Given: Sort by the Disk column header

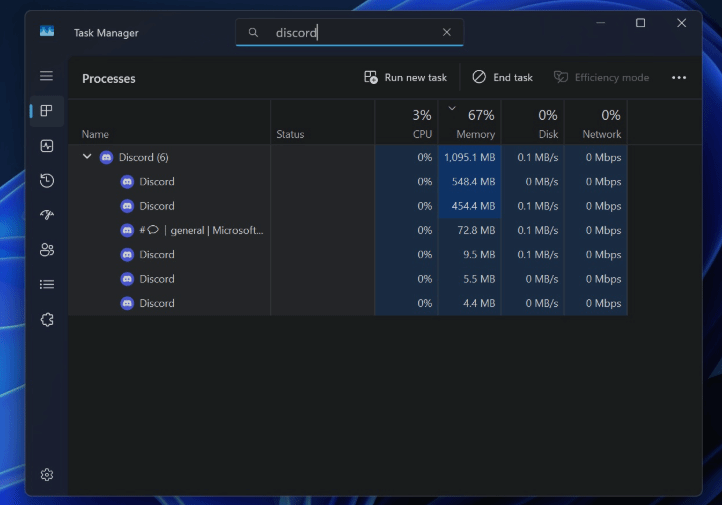Looking at the screenshot, I should pos(532,122).
